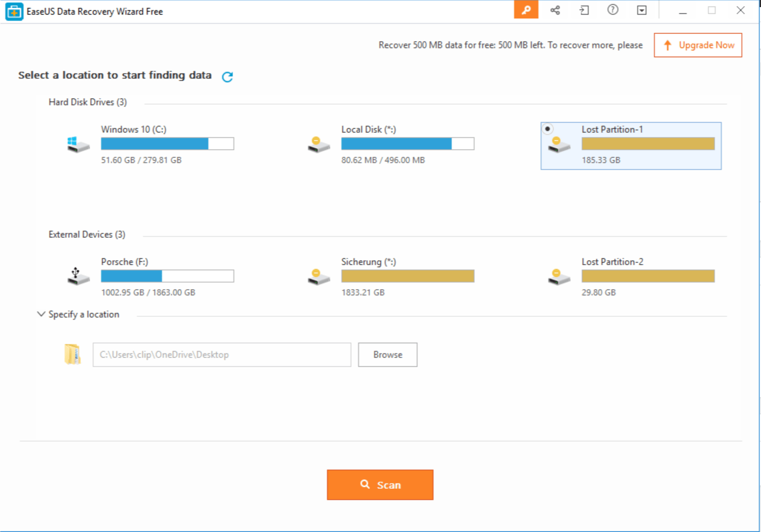The height and width of the screenshot is (532, 761).
Task: Choose the Lost Partition-2 drive
Action: point(612,262)
